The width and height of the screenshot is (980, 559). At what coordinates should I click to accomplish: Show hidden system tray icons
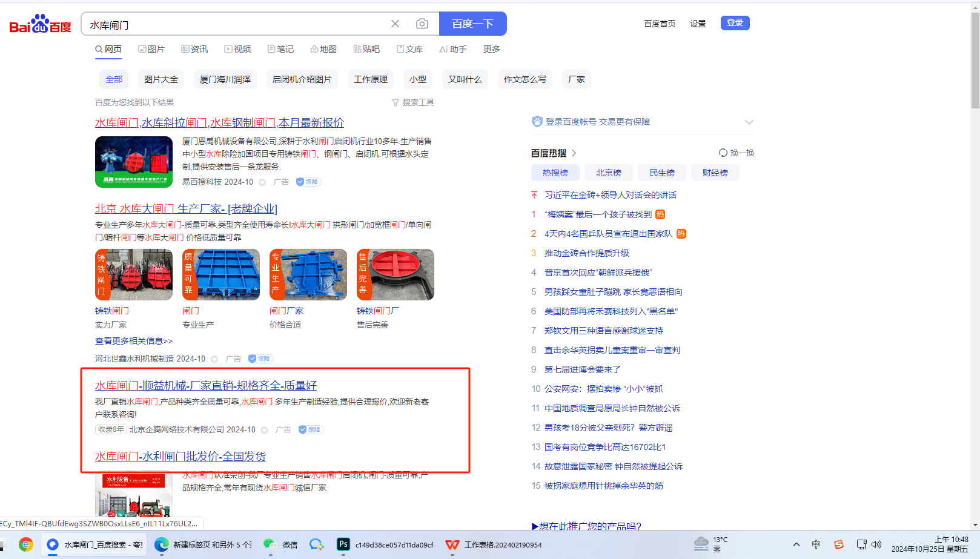coord(796,544)
